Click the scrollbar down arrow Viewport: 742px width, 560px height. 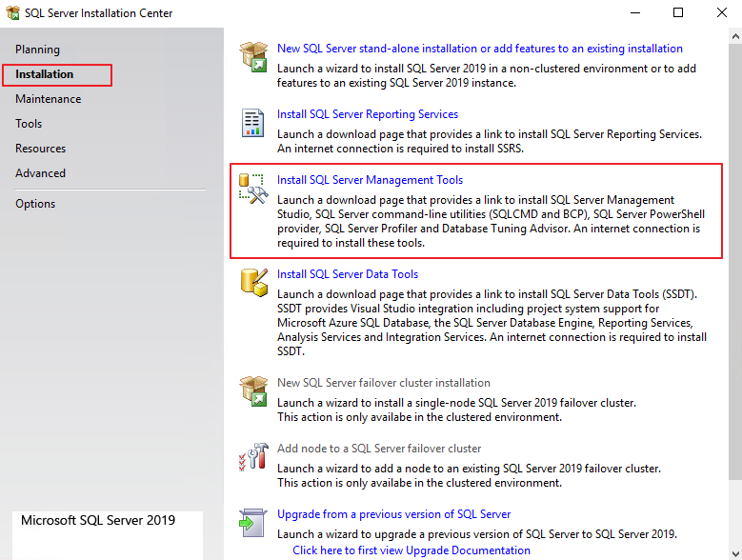click(x=735, y=553)
